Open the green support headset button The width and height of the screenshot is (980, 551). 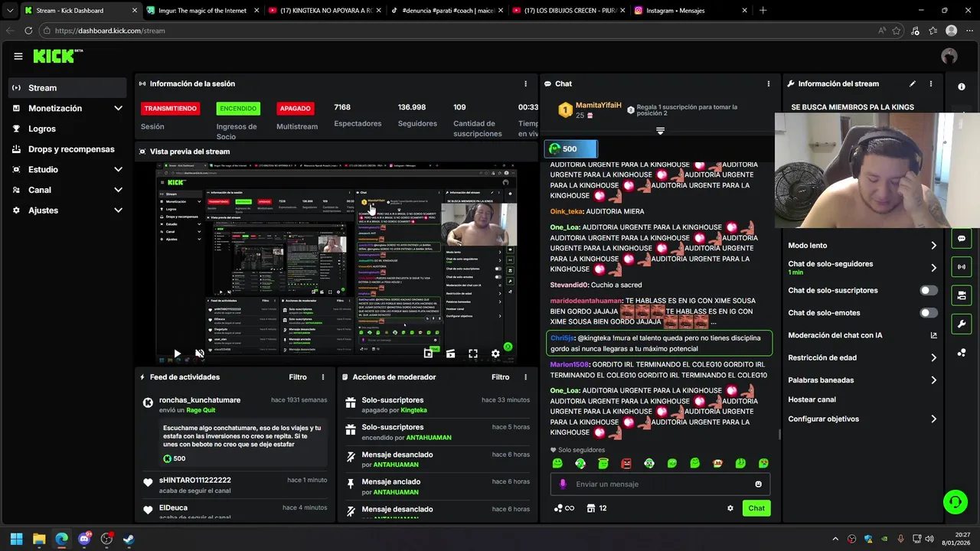click(x=955, y=502)
